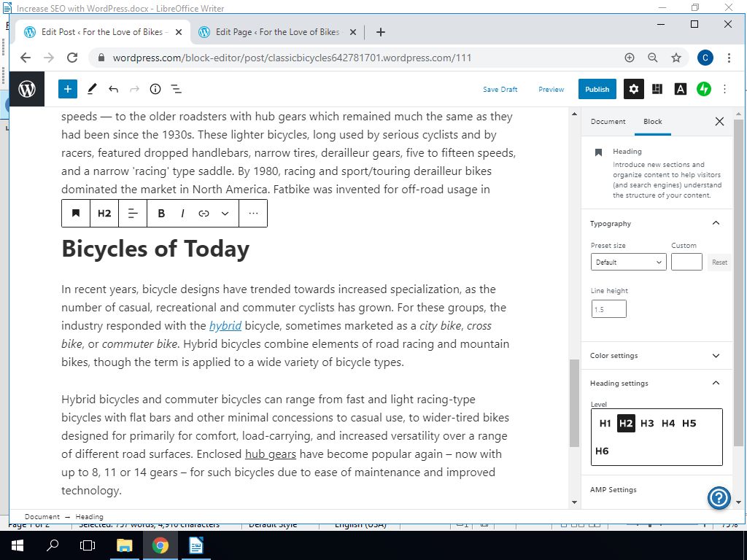Screen dimensions: 747x560
Task: Click the undo arrow in the editor toolbar
Action: 113,88
